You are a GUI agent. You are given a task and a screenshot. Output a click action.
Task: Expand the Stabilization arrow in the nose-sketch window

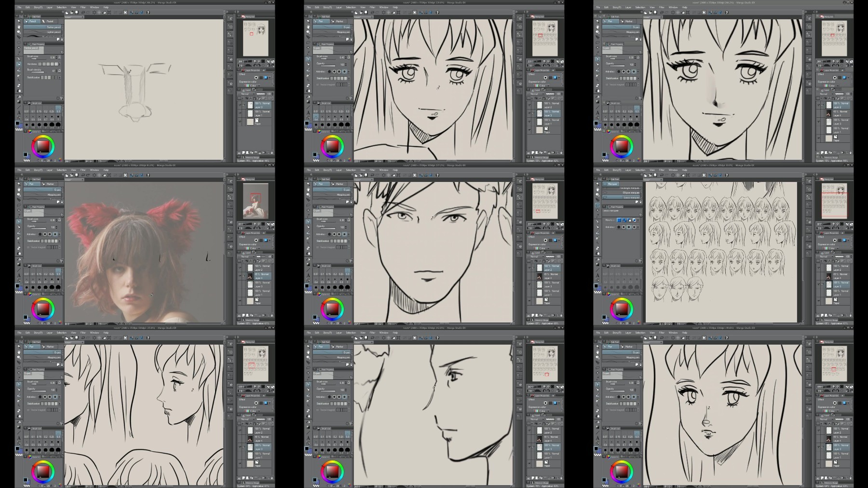tap(59, 78)
